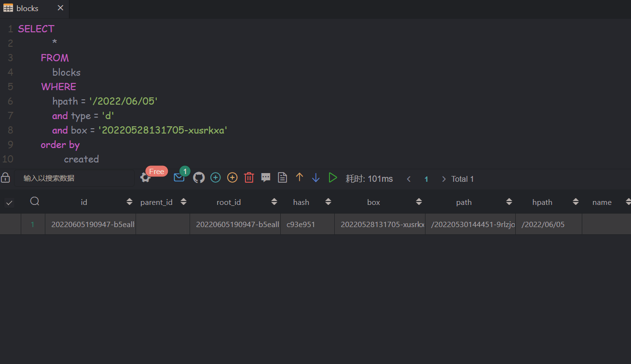This screenshot has height=364, width=631.
Task: Sort by the root_id column arrows
Action: tap(274, 202)
